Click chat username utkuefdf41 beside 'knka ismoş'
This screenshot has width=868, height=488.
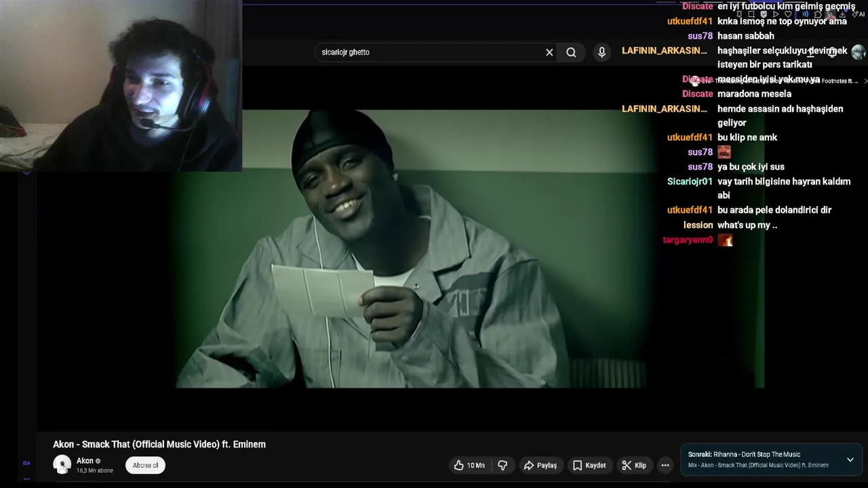690,21
